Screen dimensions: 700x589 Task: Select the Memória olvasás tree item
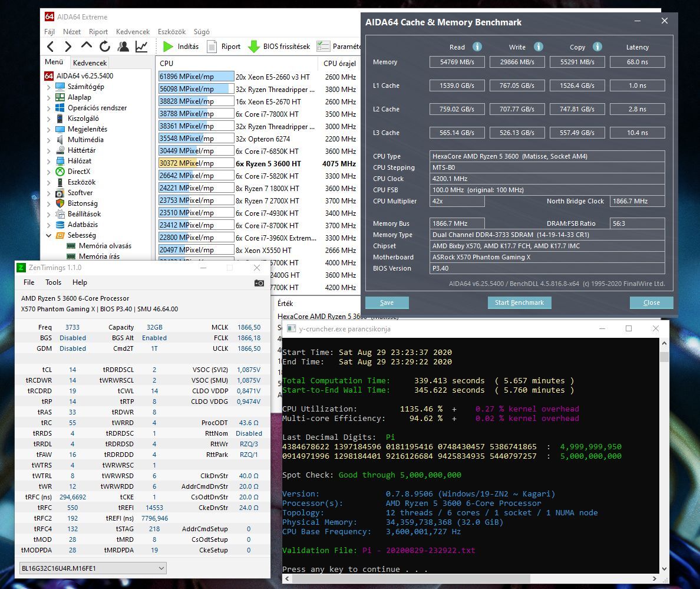coord(105,246)
